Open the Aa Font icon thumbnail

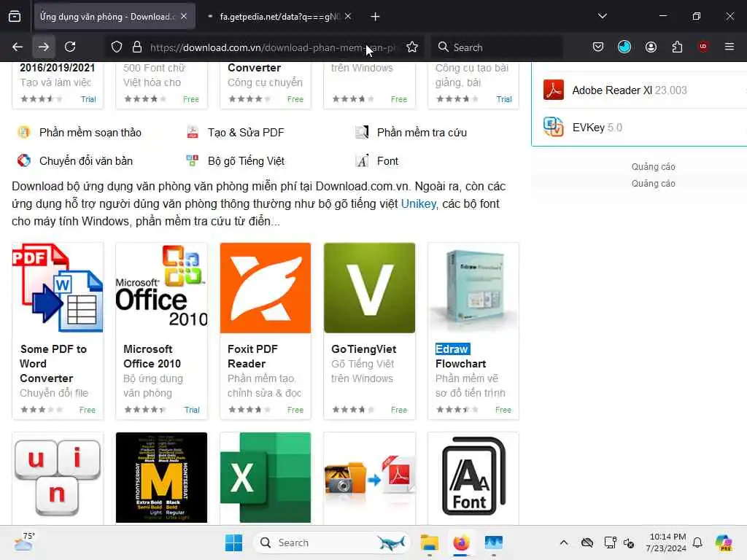pos(473,477)
